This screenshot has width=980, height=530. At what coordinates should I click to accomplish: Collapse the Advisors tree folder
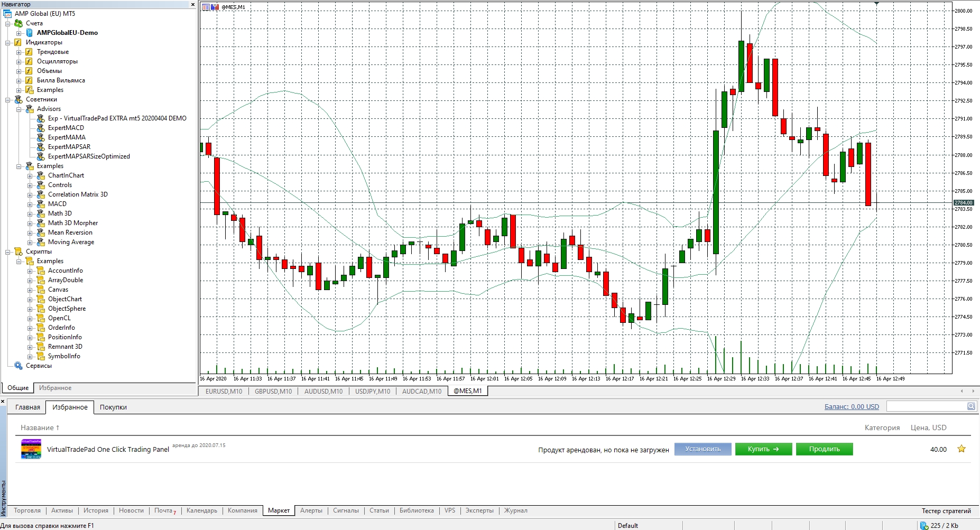(x=19, y=109)
